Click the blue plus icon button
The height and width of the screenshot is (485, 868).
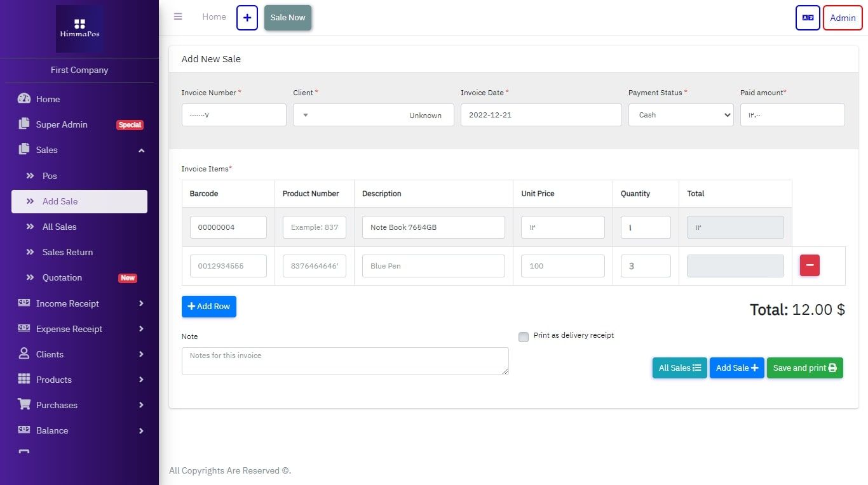click(247, 18)
